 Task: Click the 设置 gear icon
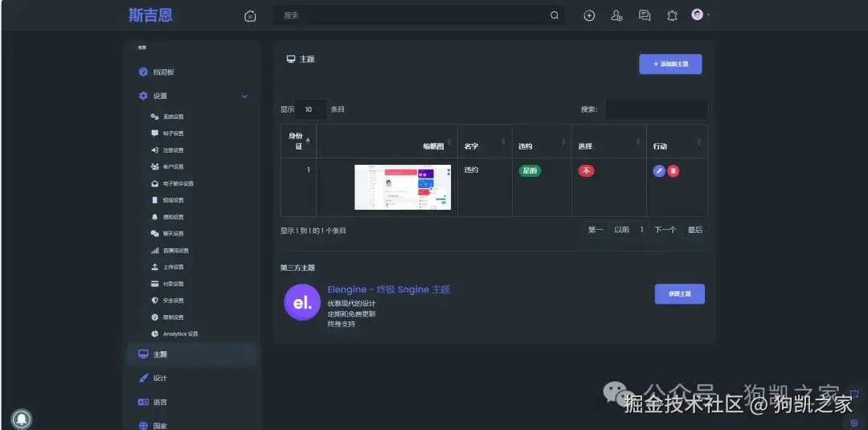click(x=143, y=96)
